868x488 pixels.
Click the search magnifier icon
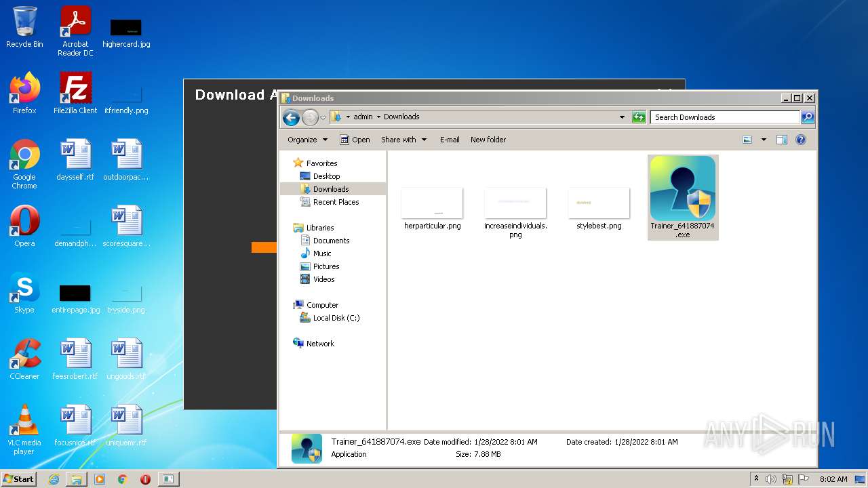point(807,117)
